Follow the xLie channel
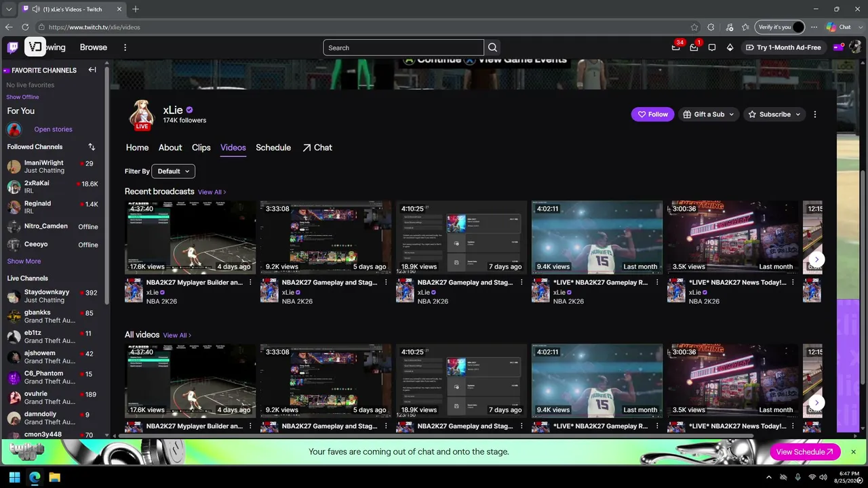 point(653,115)
